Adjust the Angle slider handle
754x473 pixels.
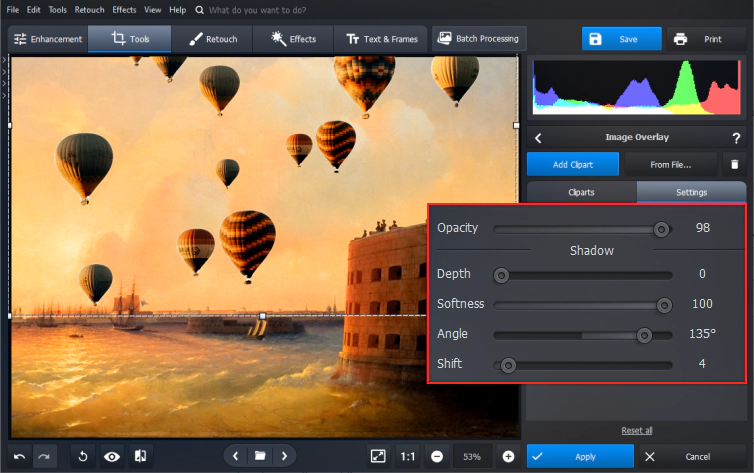644,335
